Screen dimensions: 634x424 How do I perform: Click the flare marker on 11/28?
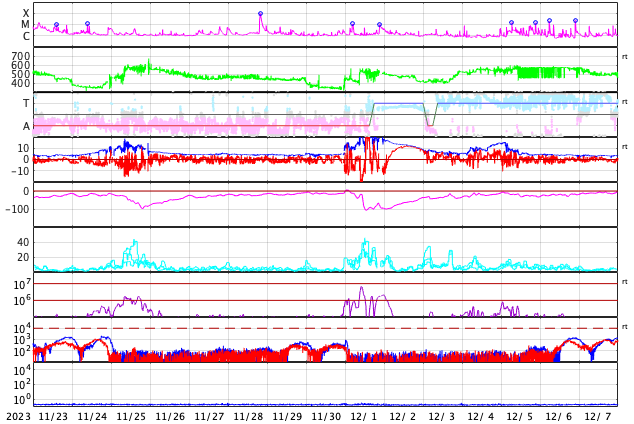[260, 14]
